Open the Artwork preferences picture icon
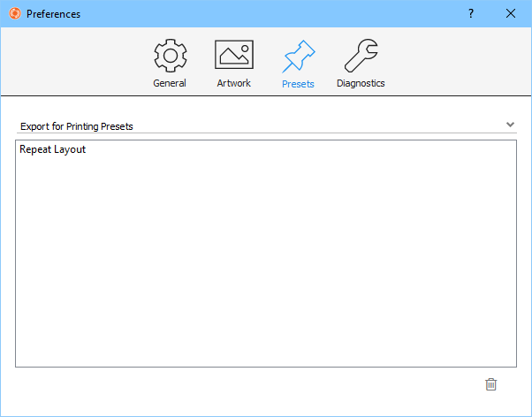This screenshot has height=417, width=532. 234,55
